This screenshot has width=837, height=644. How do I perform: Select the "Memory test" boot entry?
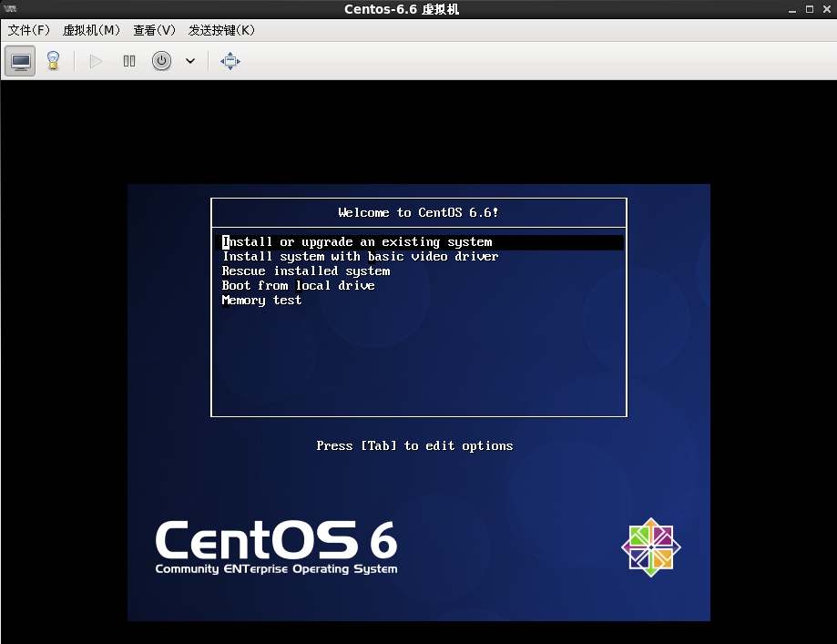point(261,301)
